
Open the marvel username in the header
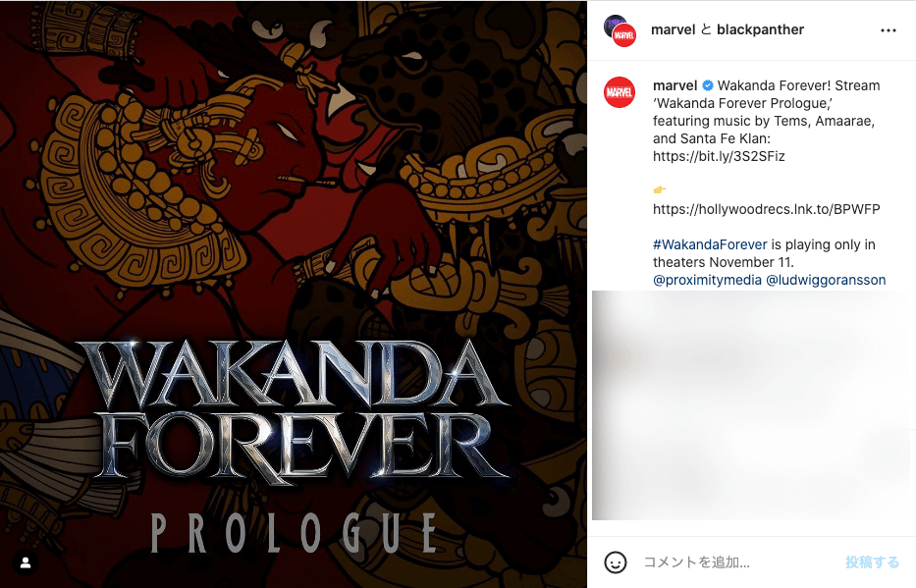click(x=673, y=29)
